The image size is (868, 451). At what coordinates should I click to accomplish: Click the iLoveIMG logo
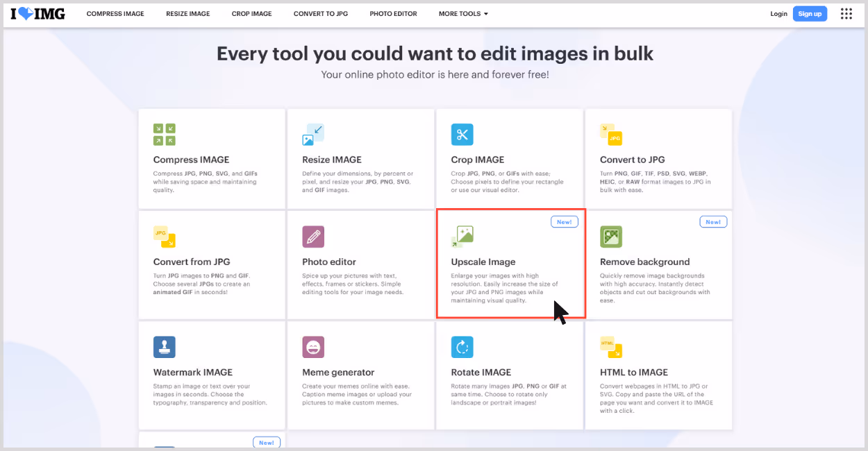coord(37,14)
